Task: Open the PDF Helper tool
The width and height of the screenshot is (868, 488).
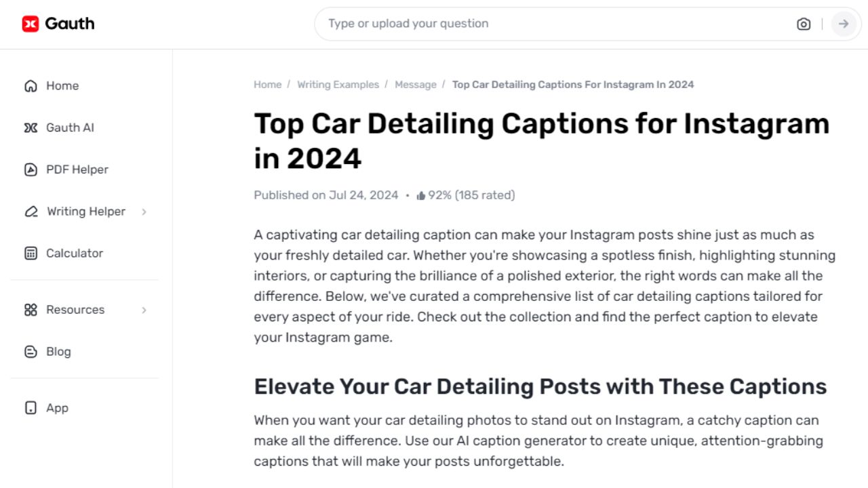Action: coord(77,169)
